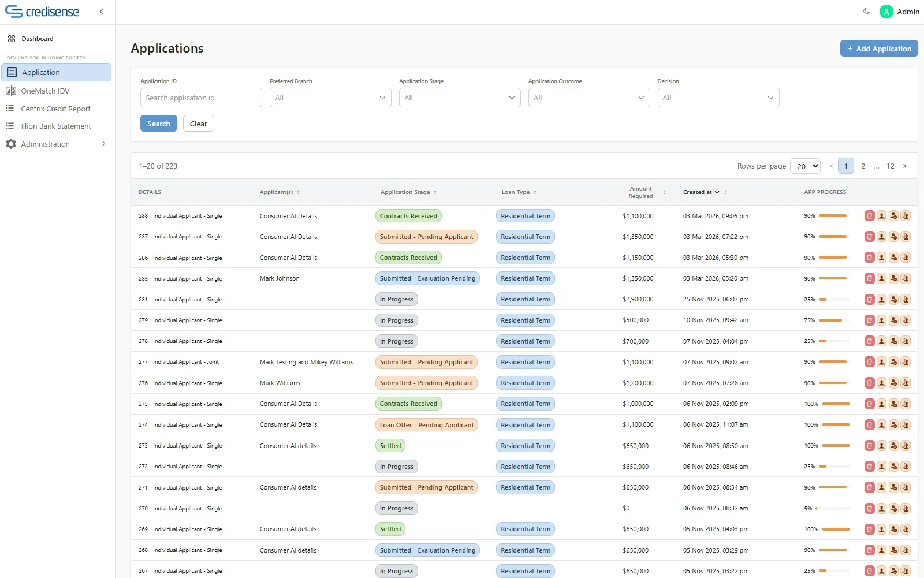Click the Loan Offer - Pending Applicant badge
The width and height of the screenshot is (924, 578).
pos(427,425)
